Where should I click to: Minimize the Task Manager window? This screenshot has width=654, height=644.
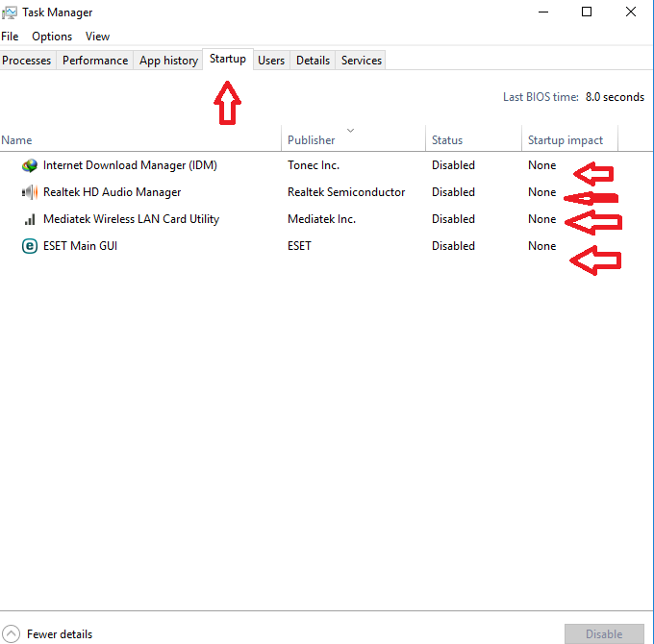[543, 12]
